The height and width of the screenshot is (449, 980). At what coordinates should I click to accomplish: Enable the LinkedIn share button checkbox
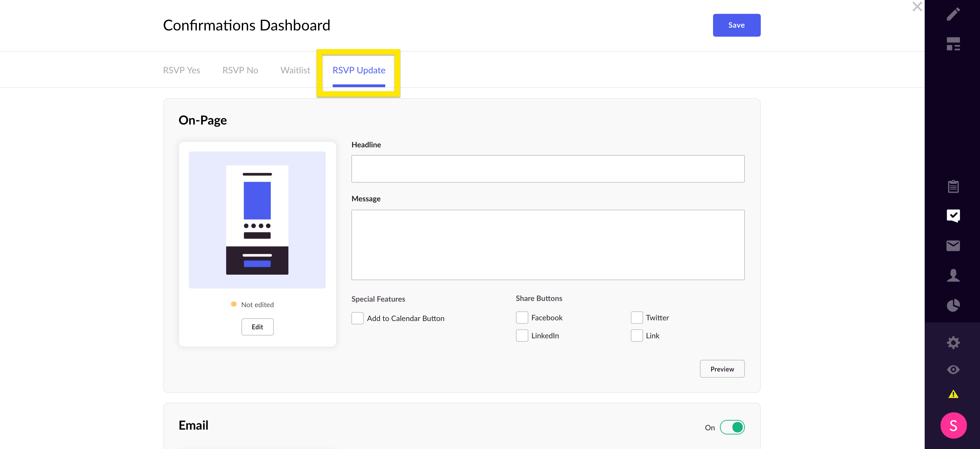coord(521,335)
